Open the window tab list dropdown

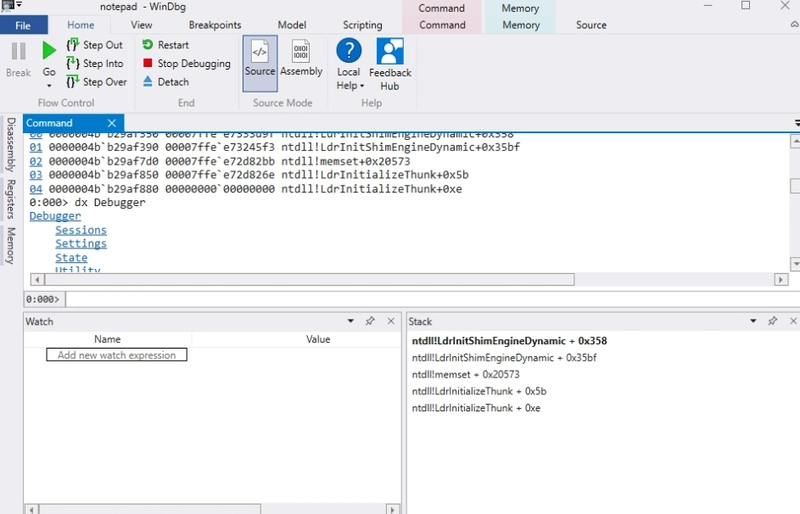(x=796, y=123)
